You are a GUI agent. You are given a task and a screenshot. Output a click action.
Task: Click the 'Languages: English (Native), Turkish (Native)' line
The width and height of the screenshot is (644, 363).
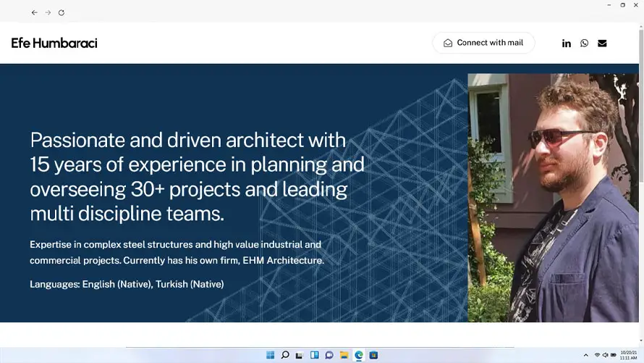pos(127,284)
